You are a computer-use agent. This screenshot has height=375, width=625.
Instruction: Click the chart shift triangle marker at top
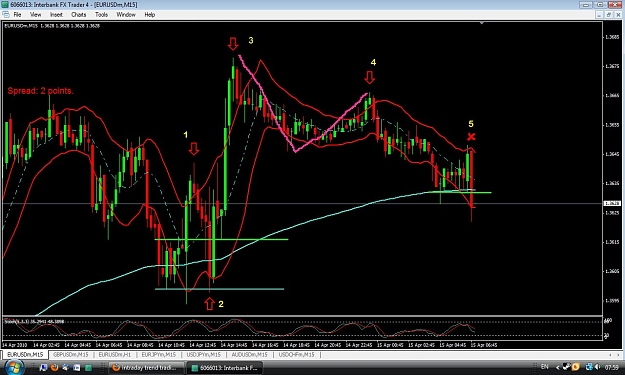tap(482, 23)
